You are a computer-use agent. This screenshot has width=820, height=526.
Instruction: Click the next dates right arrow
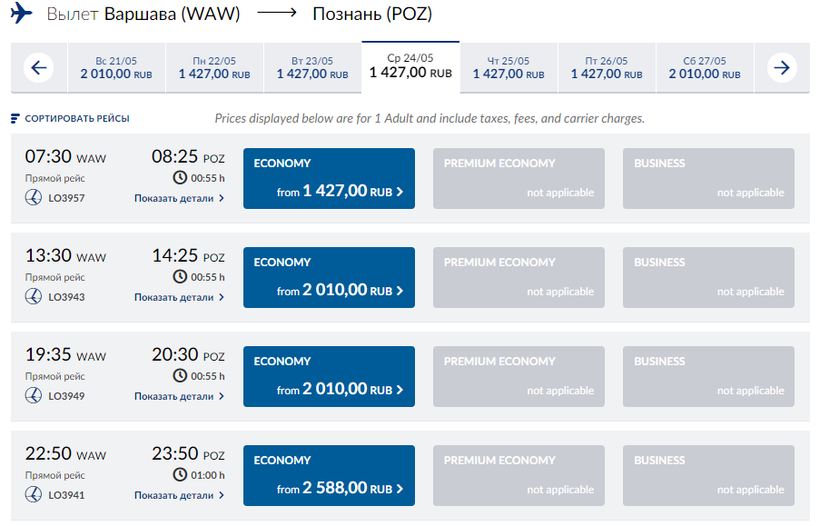pyautogui.click(x=782, y=68)
